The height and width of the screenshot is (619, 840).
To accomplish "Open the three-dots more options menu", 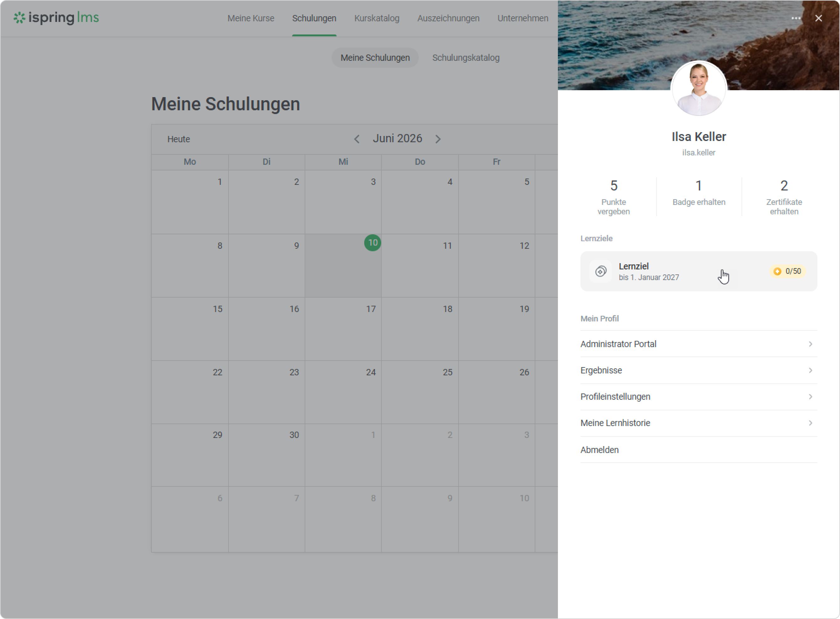I will click(796, 18).
